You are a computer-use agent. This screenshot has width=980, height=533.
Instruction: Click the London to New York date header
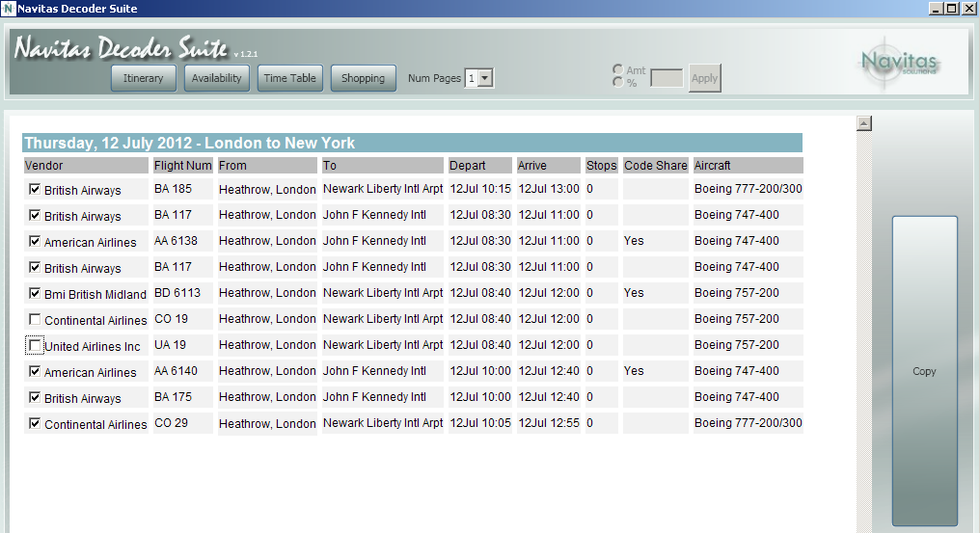tap(413, 143)
